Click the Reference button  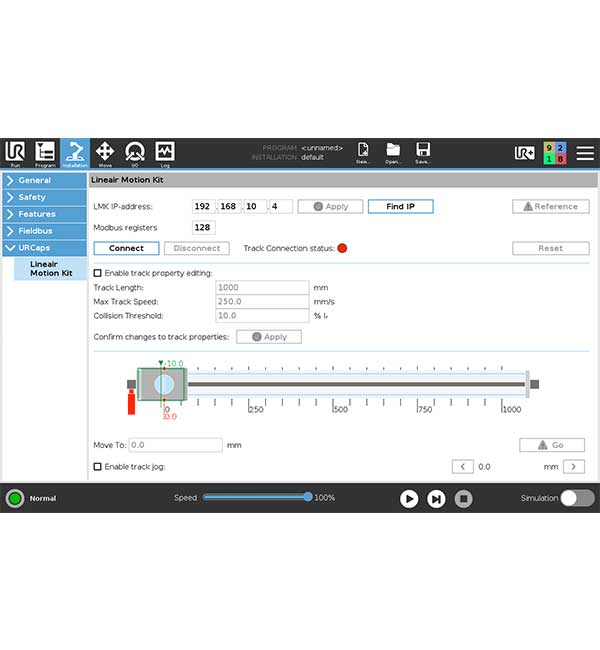[551, 206]
